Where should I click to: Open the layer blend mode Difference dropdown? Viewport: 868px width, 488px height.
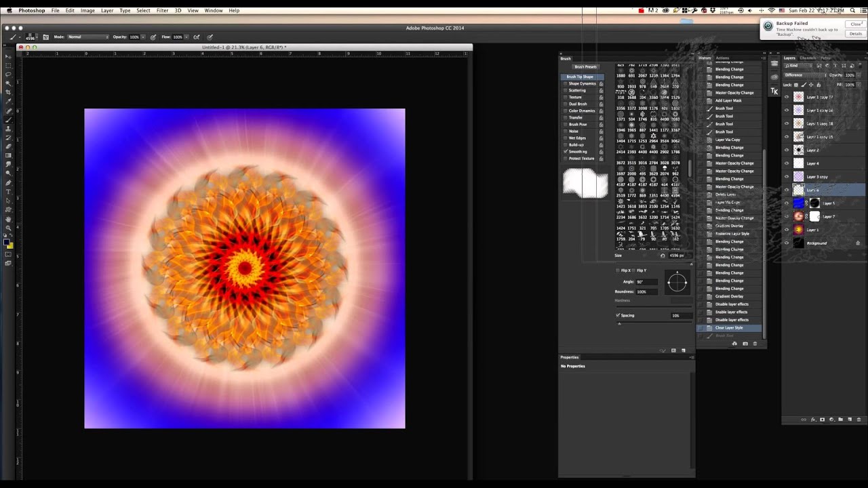pos(805,75)
